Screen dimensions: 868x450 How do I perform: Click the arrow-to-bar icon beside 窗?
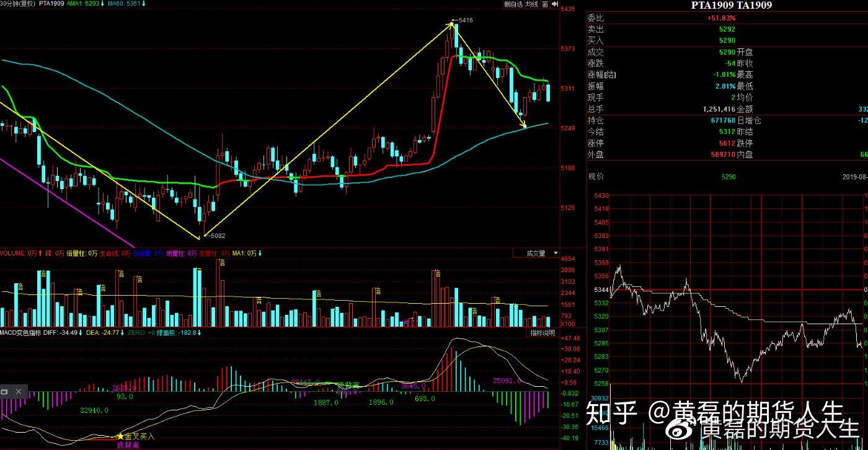554,4
